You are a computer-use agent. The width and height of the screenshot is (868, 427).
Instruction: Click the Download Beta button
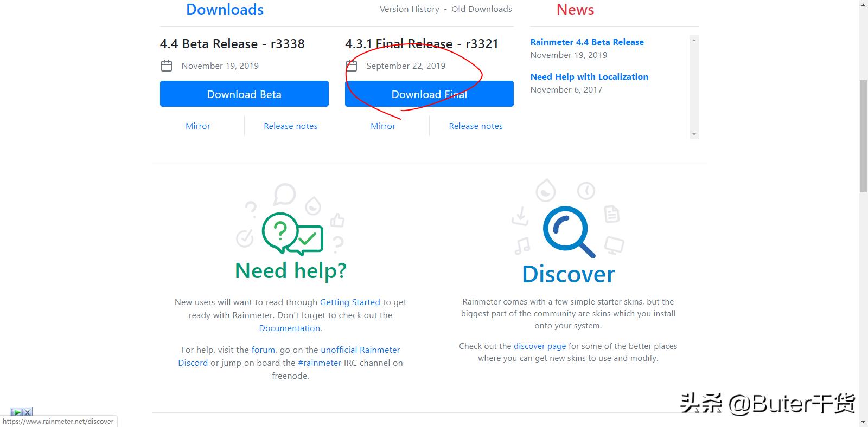click(x=244, y=94)
